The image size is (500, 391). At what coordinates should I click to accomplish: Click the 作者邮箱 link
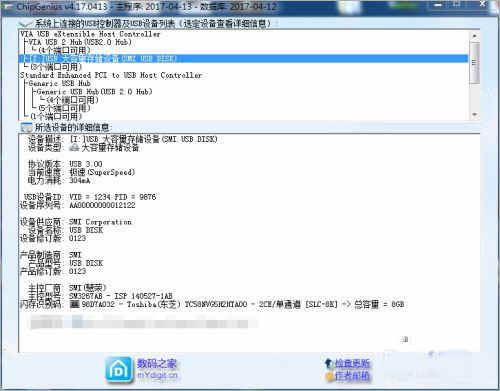pos(352,376)
